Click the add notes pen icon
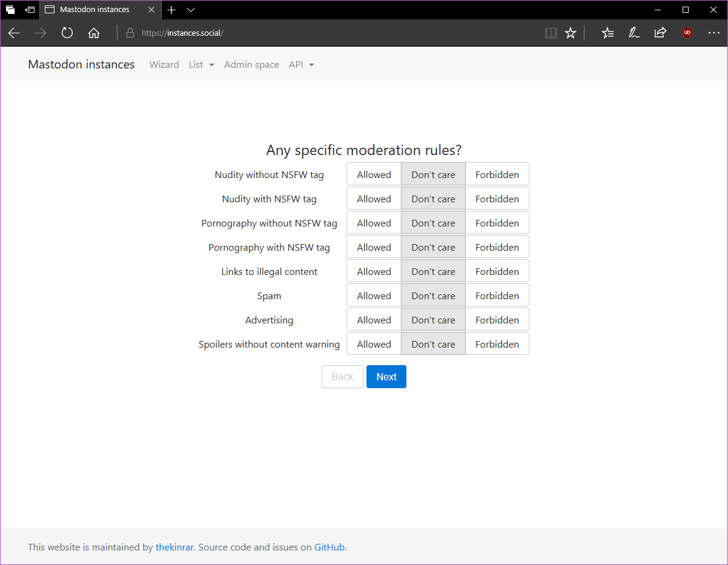This screenshot has height=565, width=728. [634, 33]
